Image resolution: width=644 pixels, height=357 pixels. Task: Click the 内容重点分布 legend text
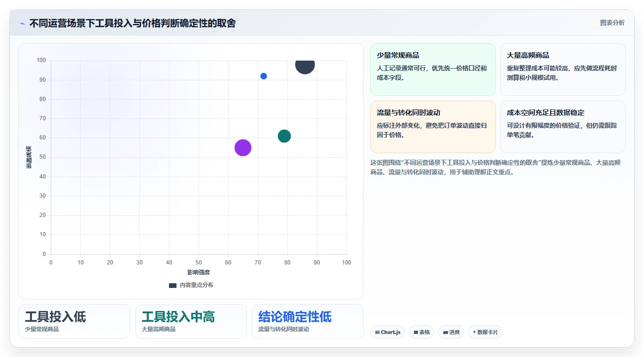pyautogui.click(x=196, y=285)
